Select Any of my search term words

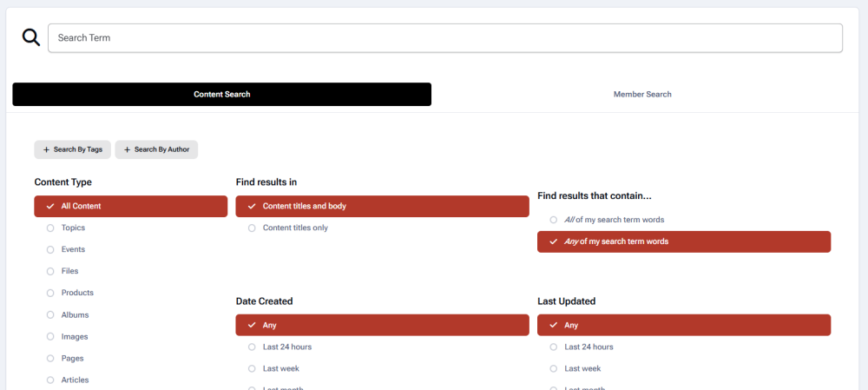[684, 241]
